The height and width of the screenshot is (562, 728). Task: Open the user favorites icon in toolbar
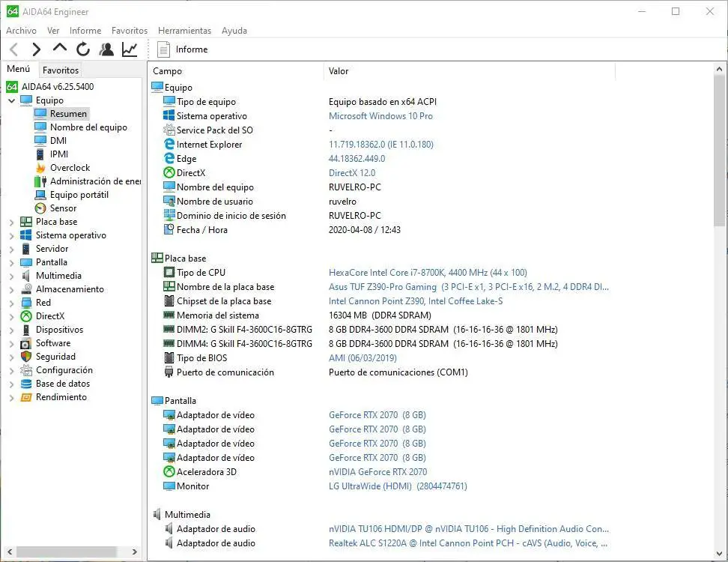106,49
